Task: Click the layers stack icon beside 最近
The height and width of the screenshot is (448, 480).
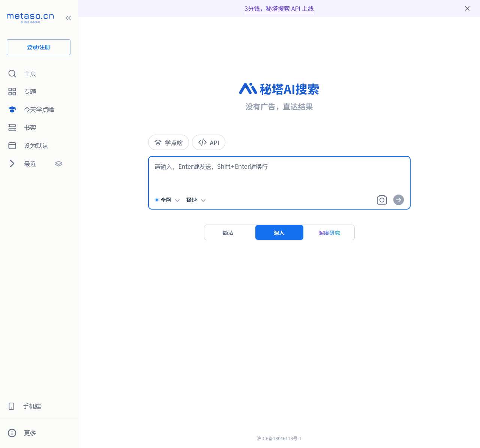Action: [58, 163]
